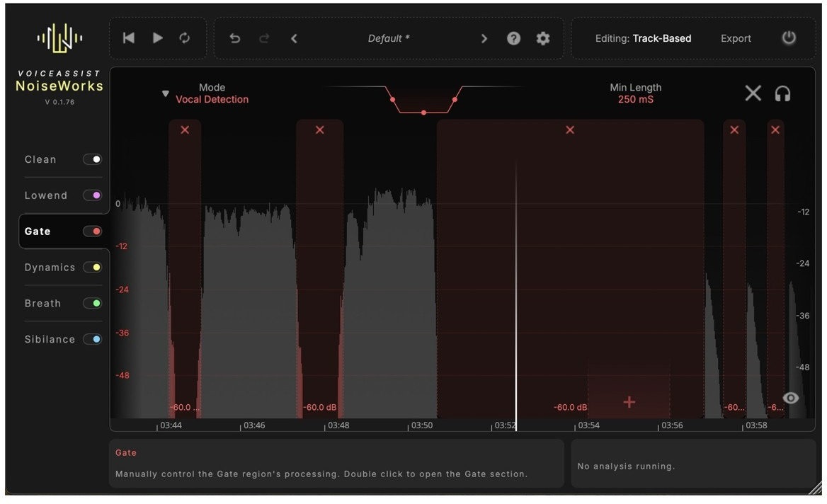The width and height of the screenshot is (827, 504).
Task: Remove the large gate region near 03:53
Action: click(569, 130)
